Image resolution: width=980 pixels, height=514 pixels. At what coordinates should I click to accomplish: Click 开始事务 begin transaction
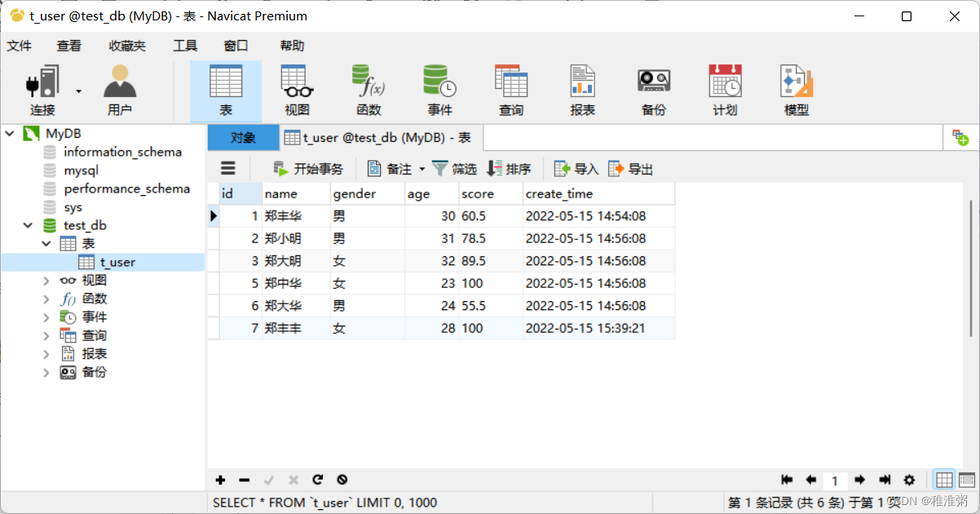(x=309, y=170)
